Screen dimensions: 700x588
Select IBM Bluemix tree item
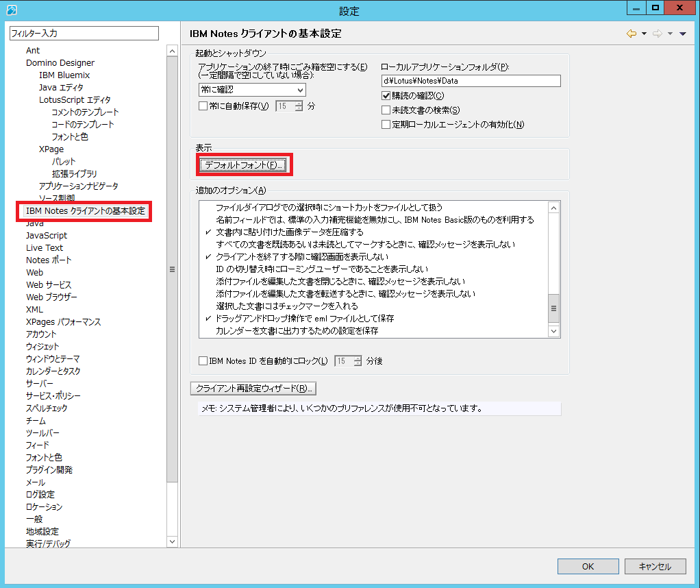(x=64, y=75)
